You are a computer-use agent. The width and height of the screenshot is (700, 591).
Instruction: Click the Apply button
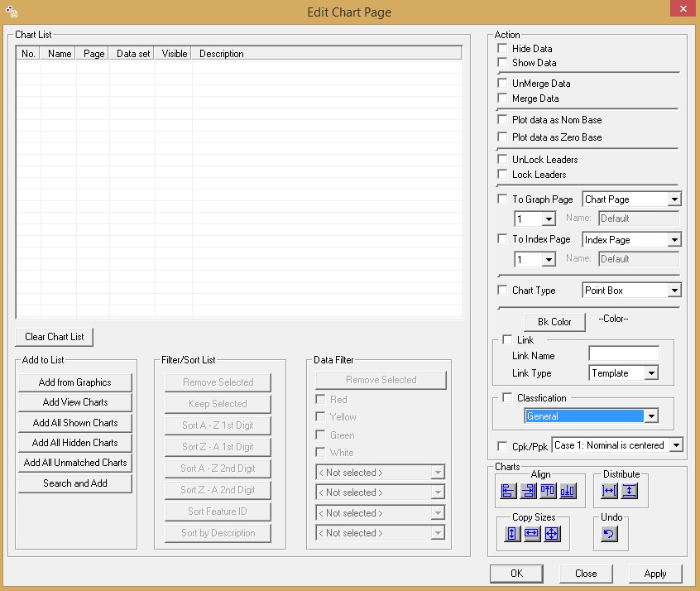click(655, 574)
